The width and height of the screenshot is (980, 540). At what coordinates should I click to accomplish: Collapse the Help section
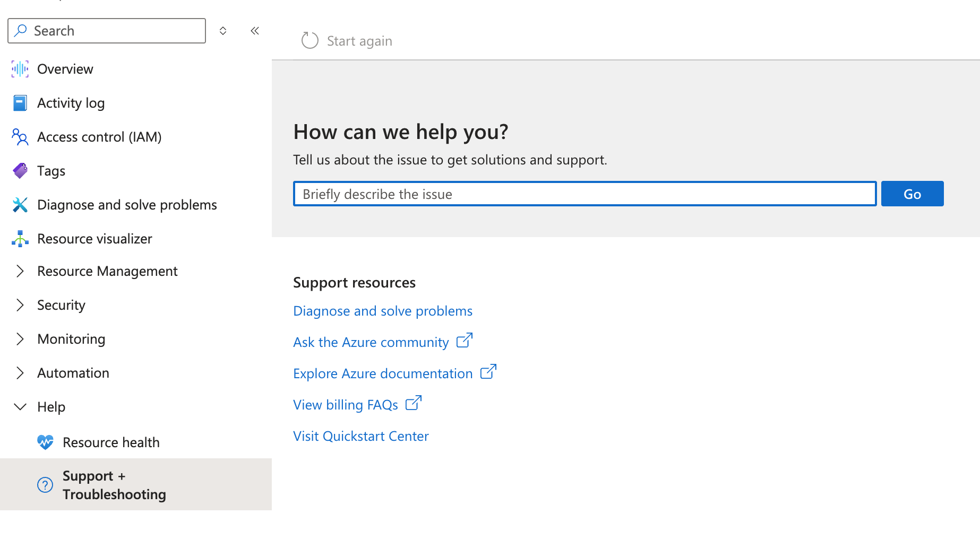[20, 406]
